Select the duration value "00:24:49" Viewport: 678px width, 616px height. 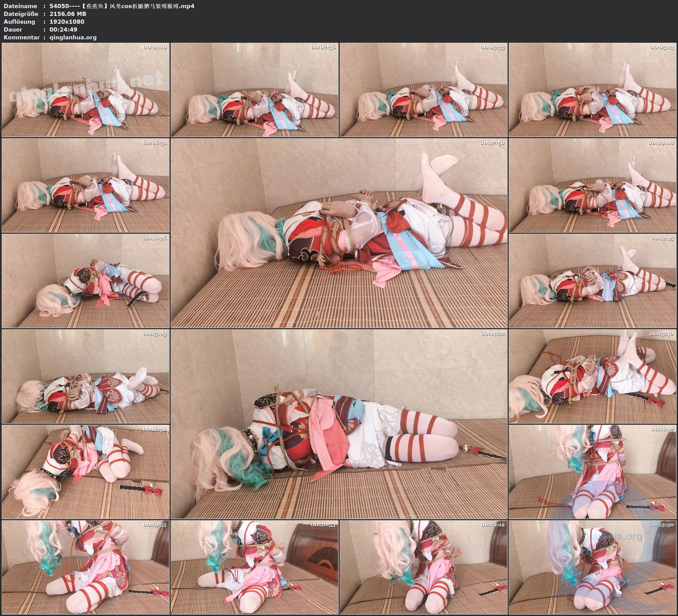63,30
